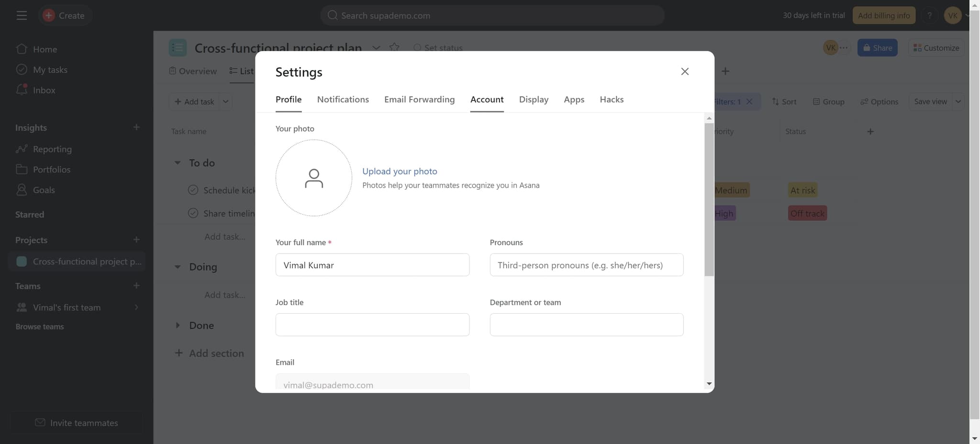
Task: Click the profile photo placeholder icon
Action: pyautogui.click(x=313, y=178)
